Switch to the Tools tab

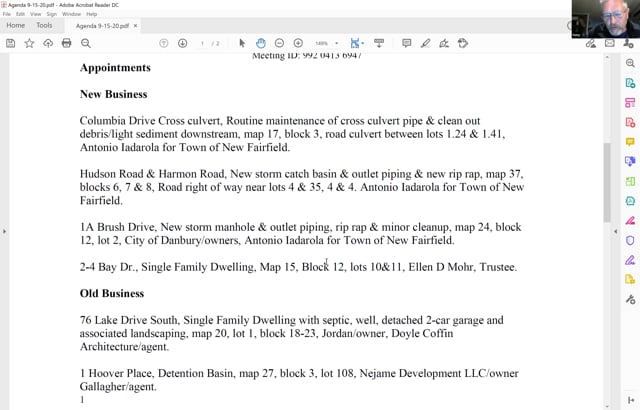[x=44, y=25]
